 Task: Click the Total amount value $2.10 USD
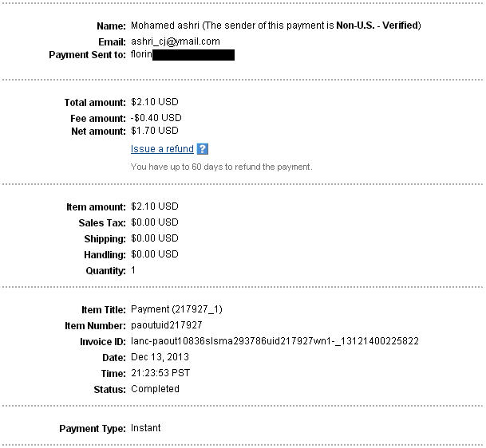[154, 103]
